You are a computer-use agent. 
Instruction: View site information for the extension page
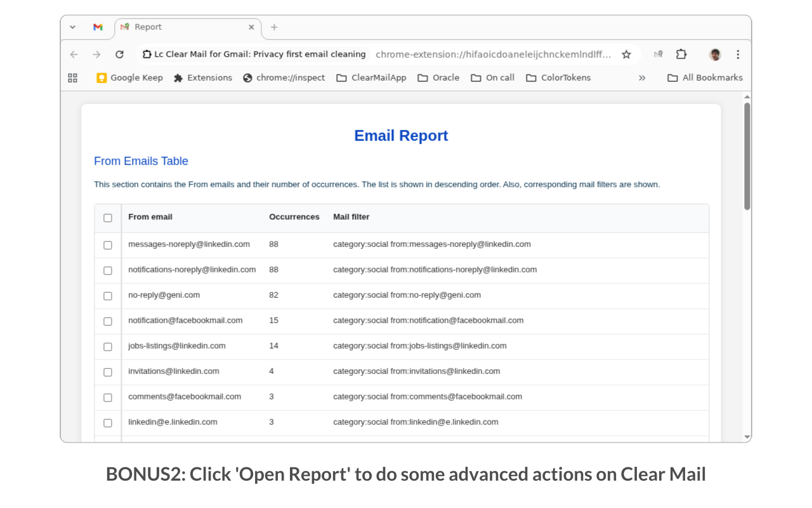click(x=146, y=54)
